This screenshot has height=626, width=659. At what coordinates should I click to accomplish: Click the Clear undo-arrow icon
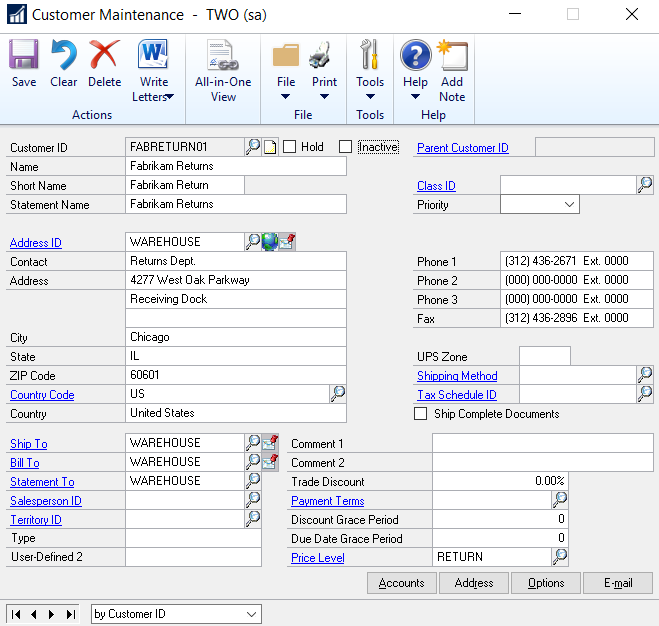(x=64, y=54)
